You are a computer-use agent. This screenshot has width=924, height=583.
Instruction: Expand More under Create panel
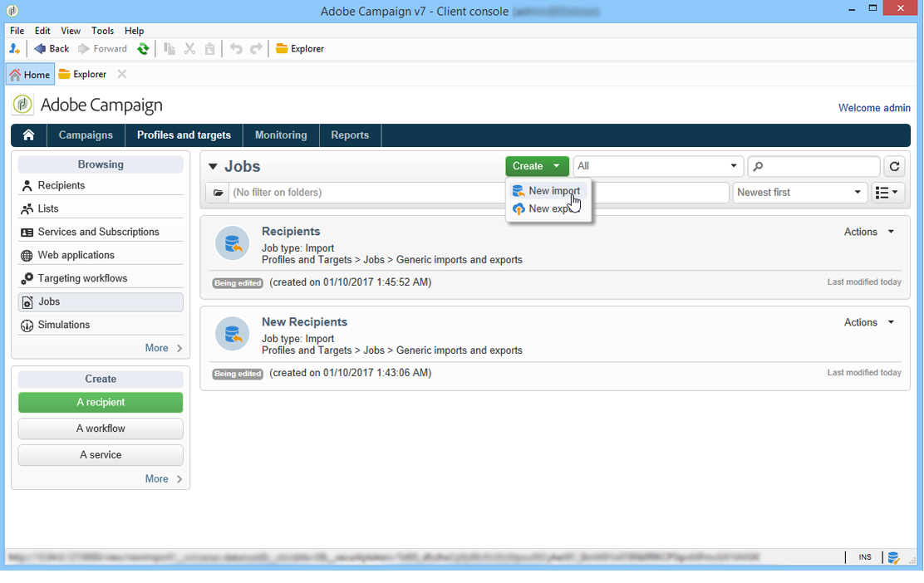(163, 478)
